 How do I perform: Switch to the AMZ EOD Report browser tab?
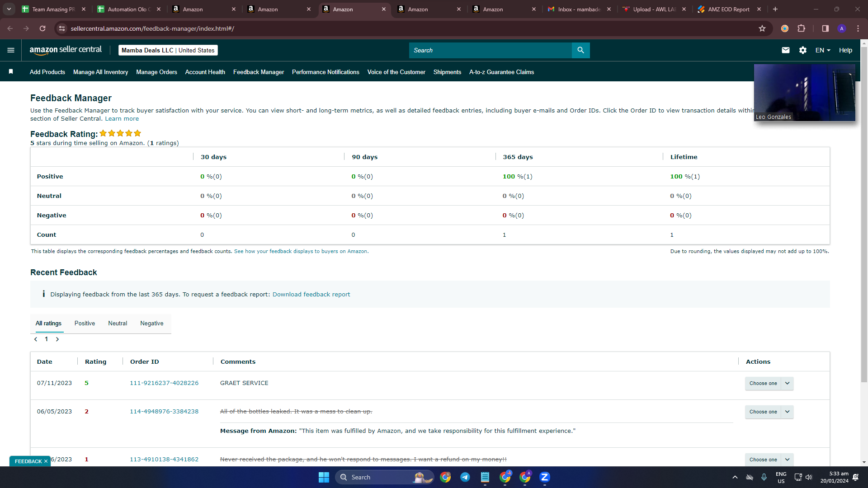point(729,9)
